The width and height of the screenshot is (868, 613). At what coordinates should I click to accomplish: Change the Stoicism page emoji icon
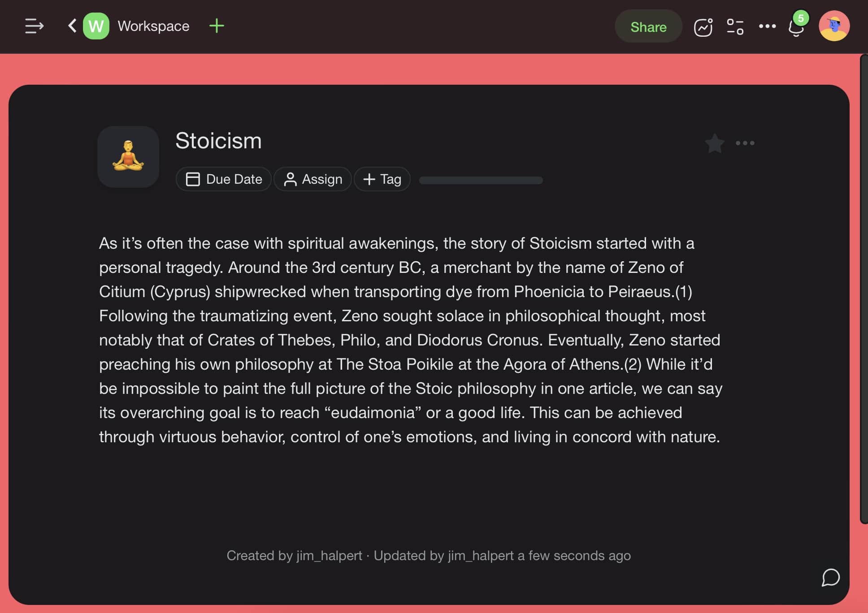pos(128,156)
